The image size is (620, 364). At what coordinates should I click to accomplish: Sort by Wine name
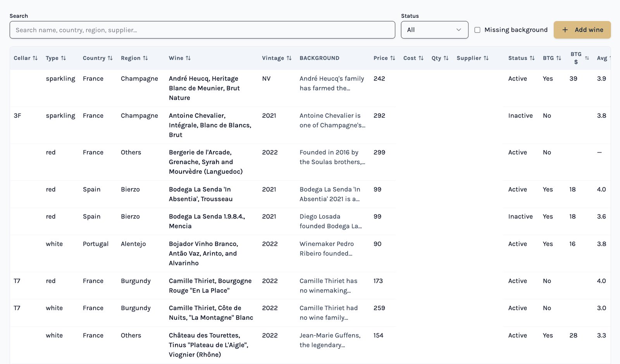pyautogui.click(x=180, y=58)
